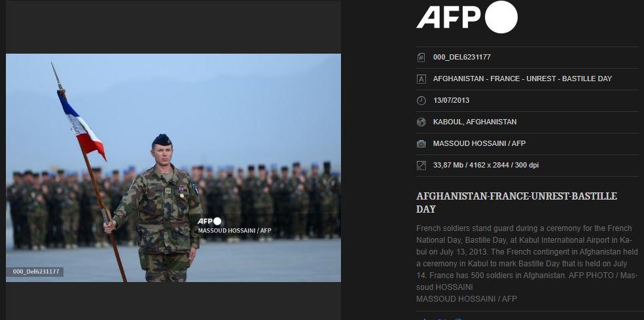Click the KABOUL, AFGHANISTAN location

(x=474, y=122)
